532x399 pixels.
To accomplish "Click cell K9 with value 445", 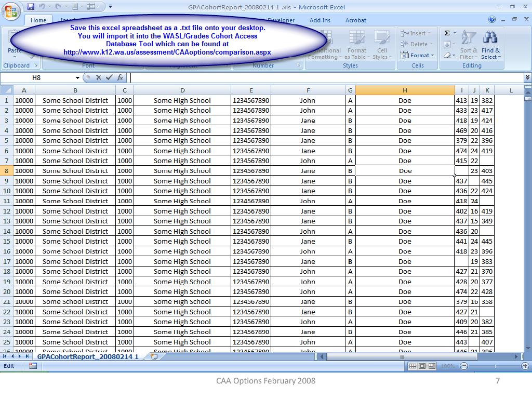I will [x=487, y=181].
